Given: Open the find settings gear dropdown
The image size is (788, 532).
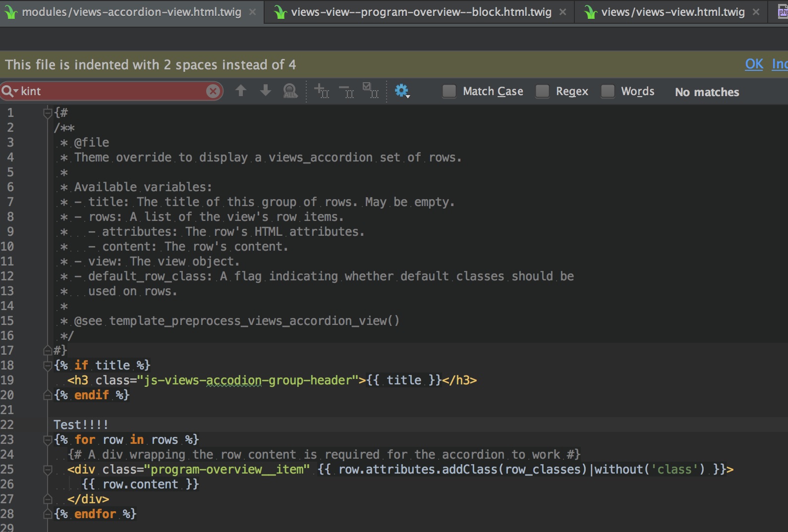Looking at the screenshot, I should pos(402,91).
